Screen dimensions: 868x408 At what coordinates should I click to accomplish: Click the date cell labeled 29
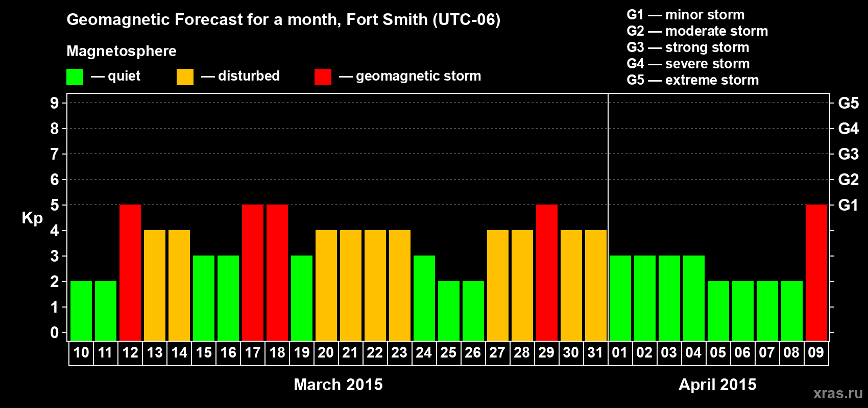547,353
